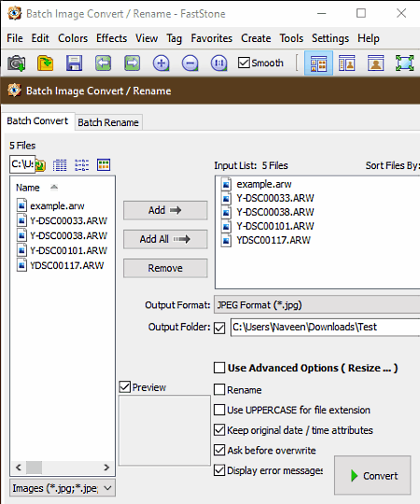Select YDSC00117.ARW in the source file list

(x=60, y=265)
